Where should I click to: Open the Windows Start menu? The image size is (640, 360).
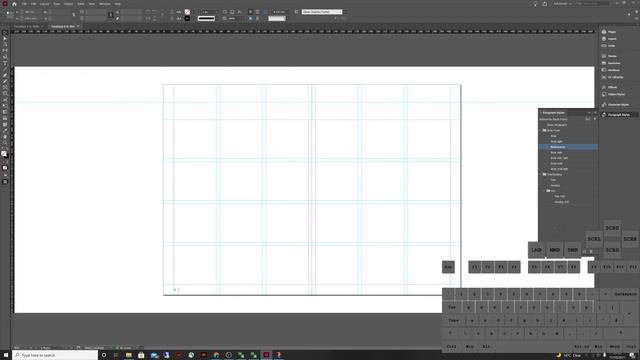(6, 355)
